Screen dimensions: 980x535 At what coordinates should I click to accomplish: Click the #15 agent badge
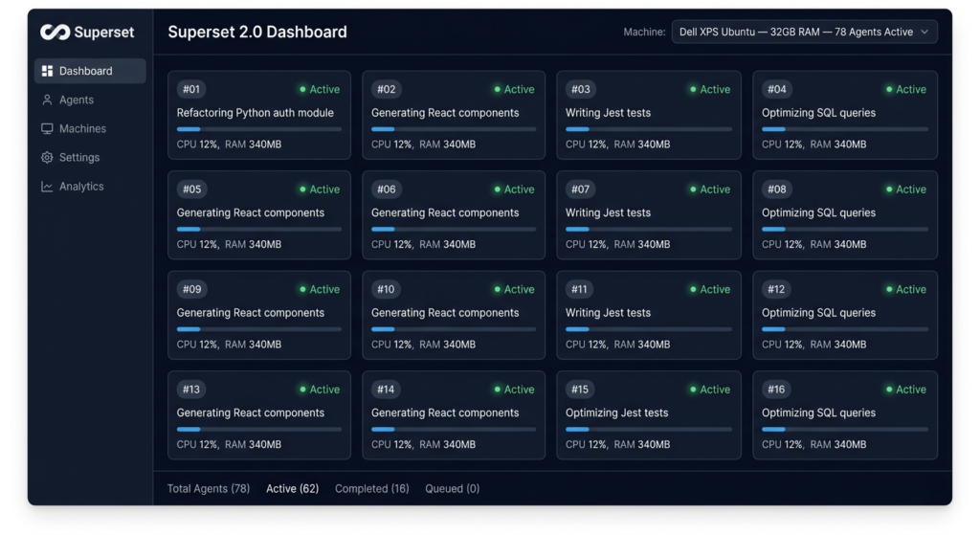tap(580, 390)
